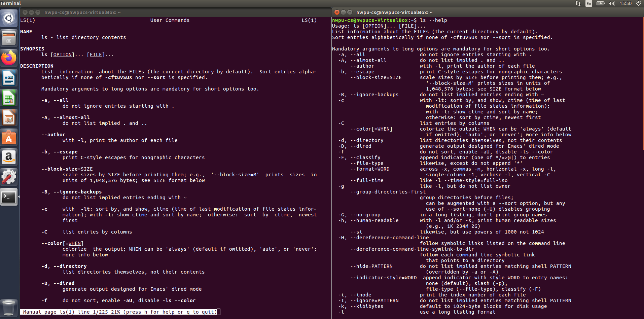Open LibreOffice Calc from dock
644x319 pixels.
(x=9, y=98)
